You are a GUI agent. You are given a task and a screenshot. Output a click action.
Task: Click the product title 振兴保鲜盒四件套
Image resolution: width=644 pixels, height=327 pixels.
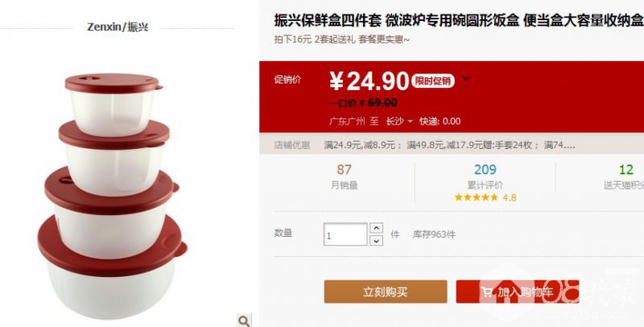[328, 19]
